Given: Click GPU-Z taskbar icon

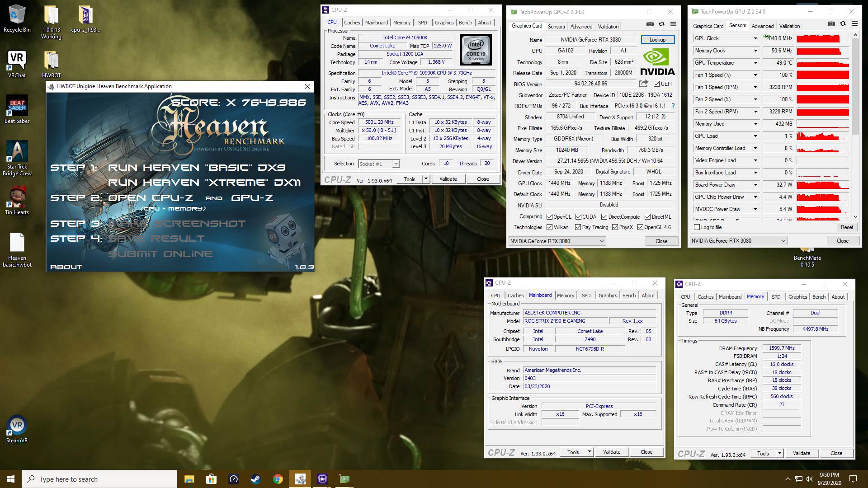Looking at the screenshot, I should point(344,479).
